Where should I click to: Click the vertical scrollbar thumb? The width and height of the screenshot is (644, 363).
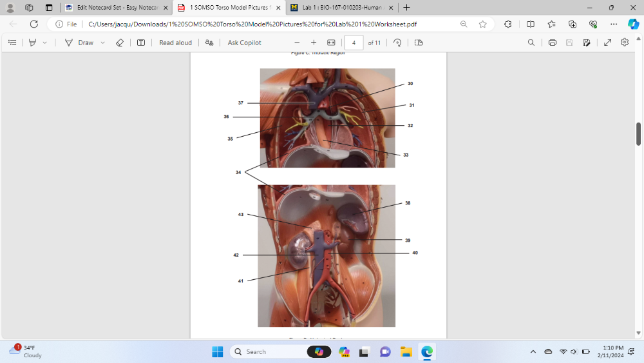click(638, 133)
